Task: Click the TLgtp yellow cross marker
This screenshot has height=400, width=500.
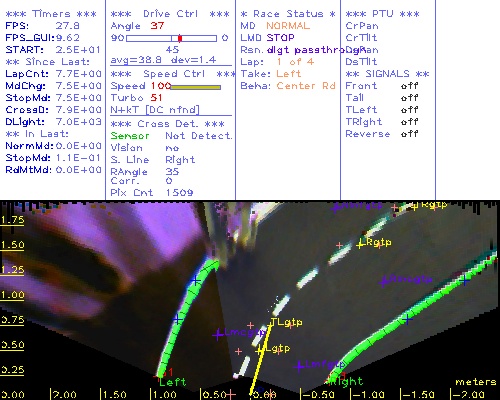Action: [271, 323]
